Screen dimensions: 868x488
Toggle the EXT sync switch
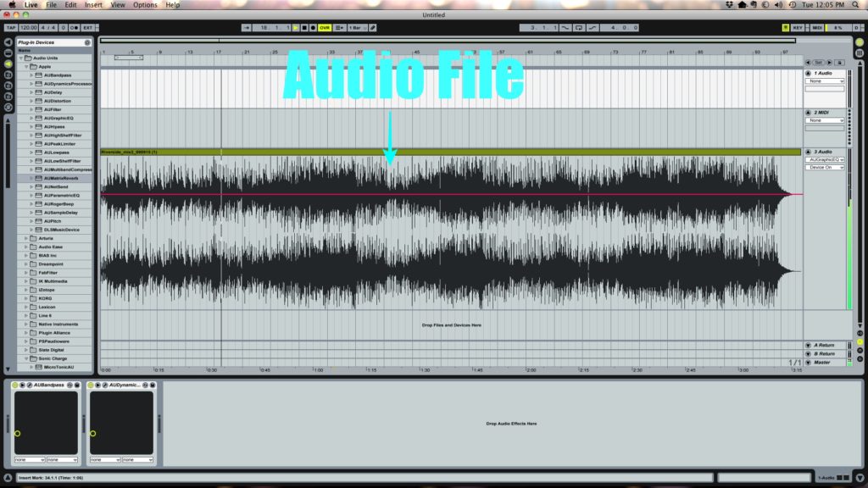(x=87, y=28)
